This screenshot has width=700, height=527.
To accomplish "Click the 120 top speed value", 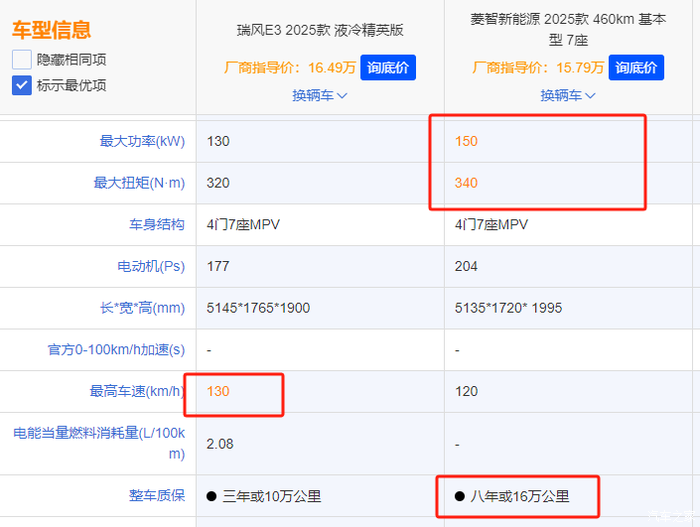I will [x=466, y=391].
